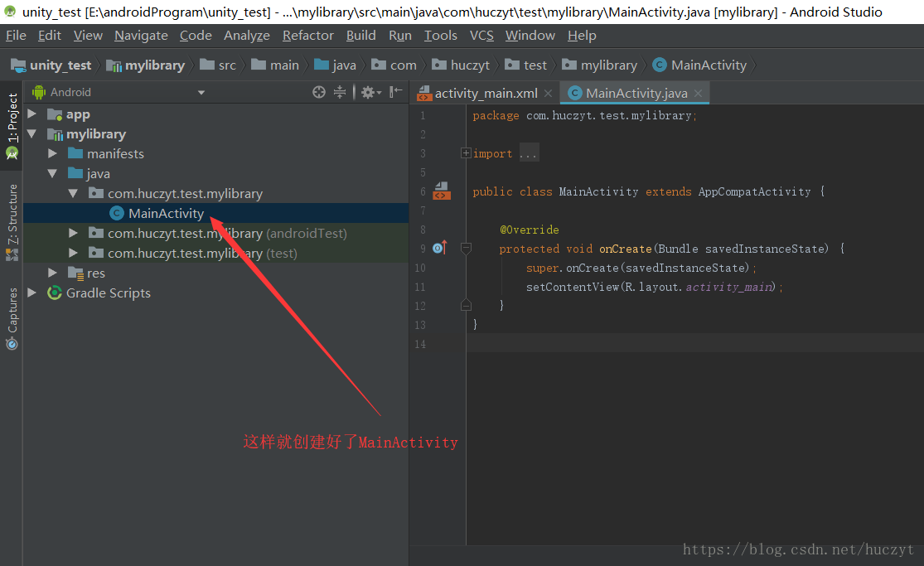
Task: Click the @Override annotation
Action: tap(530, 230)
